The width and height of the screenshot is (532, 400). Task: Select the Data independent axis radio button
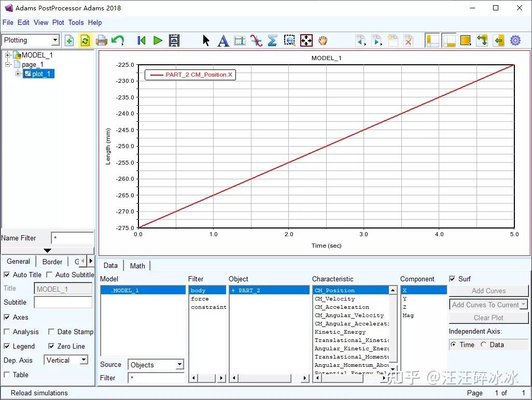(484, 345)
